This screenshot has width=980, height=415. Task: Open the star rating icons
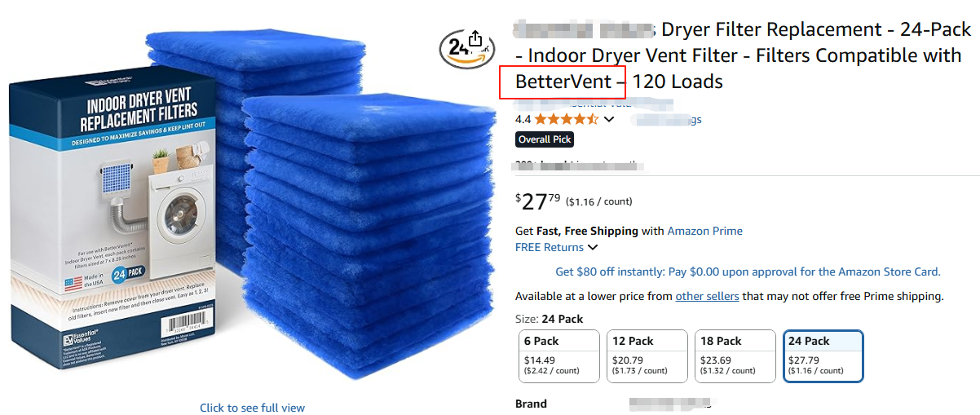[x=566, y=119]
